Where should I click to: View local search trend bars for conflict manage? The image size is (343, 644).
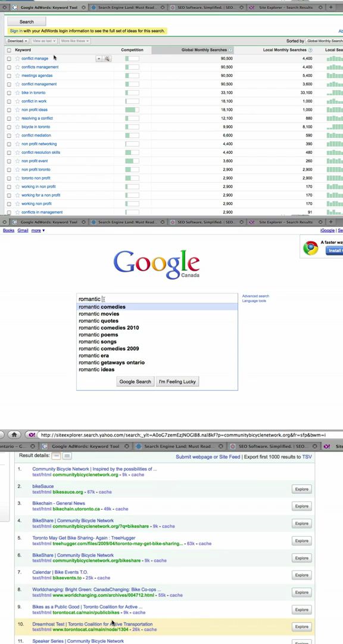pyautogui.click(x=335, y=58)
